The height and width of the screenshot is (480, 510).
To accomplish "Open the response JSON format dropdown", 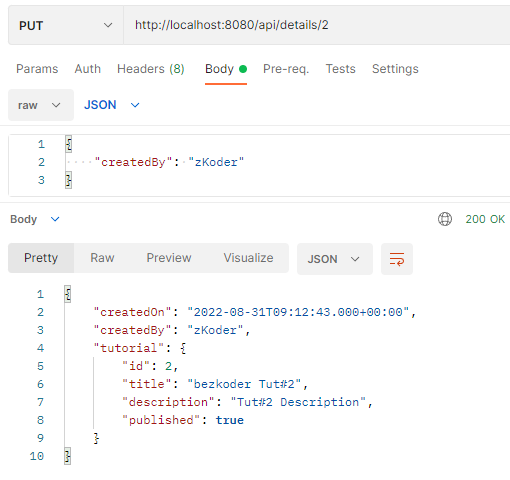I will (x=334, y=259).
